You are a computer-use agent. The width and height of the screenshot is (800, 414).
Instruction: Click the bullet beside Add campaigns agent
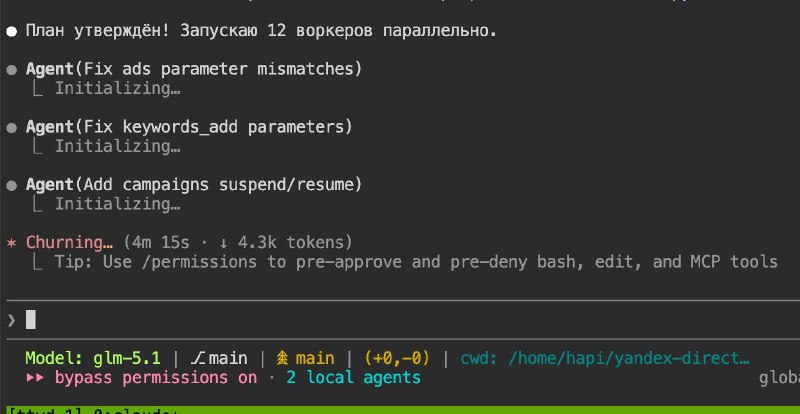coord(12,185)
